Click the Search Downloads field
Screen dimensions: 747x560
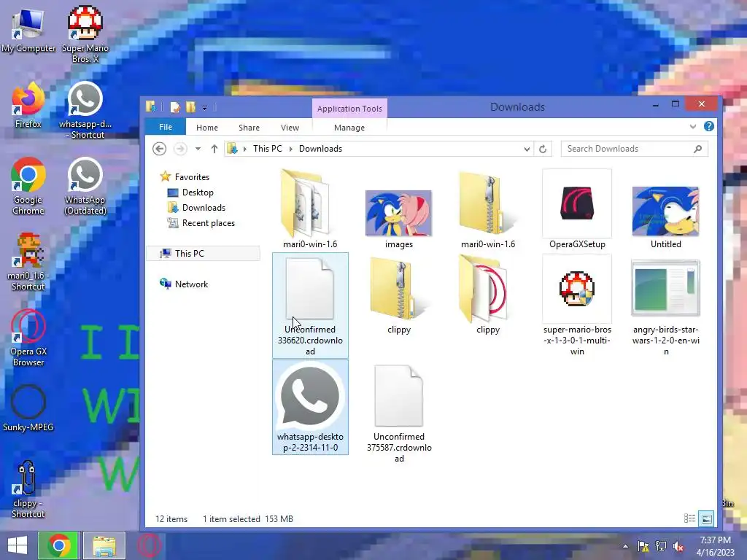click(634, 149)
